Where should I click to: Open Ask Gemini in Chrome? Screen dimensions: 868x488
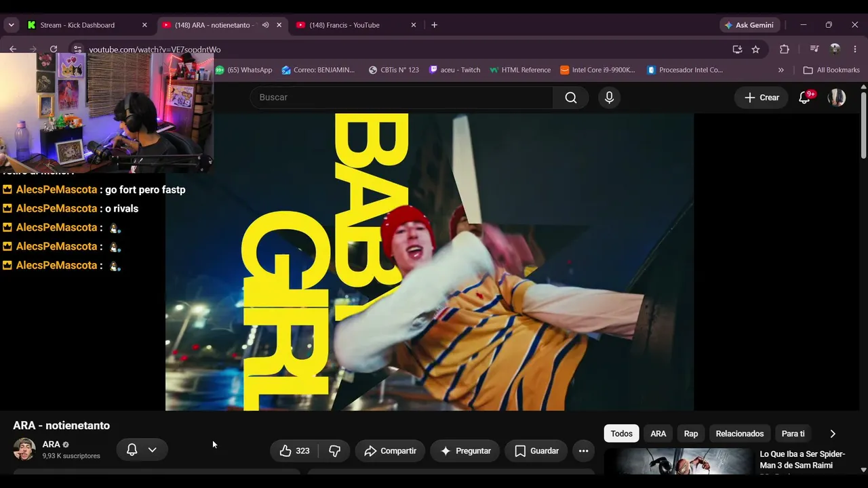(749, 25)
